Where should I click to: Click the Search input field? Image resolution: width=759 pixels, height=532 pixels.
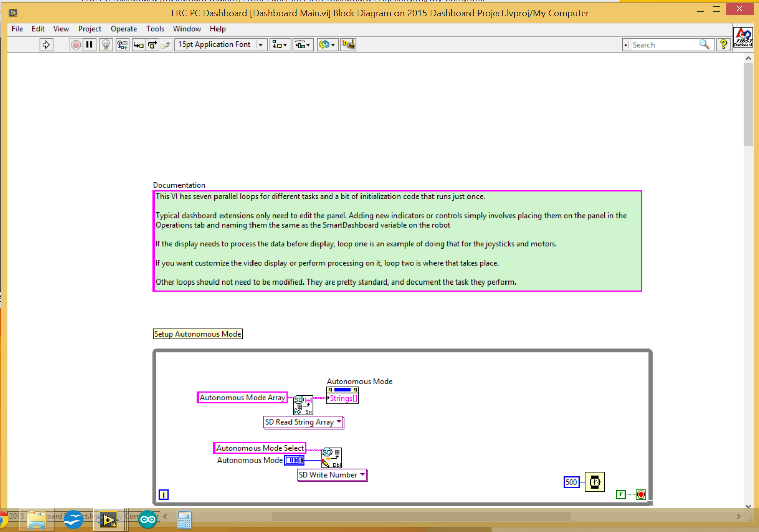(664, 45)
